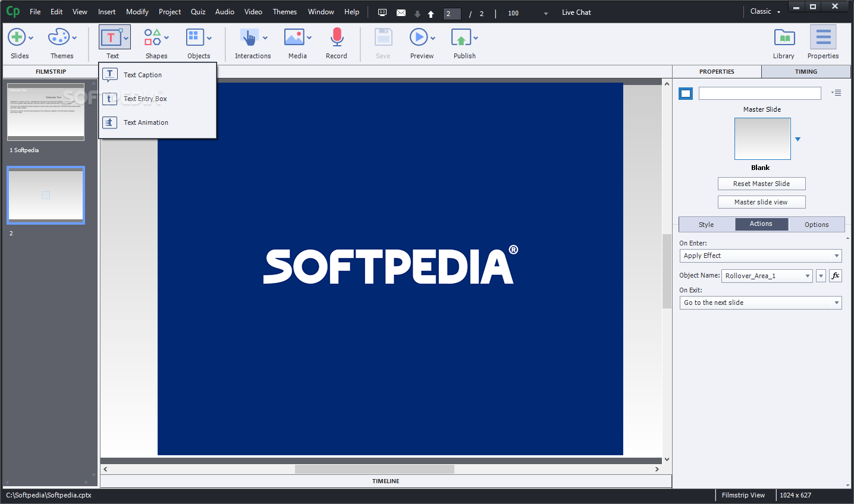Switch to the Properties tab
Image resolution: width=854 pixels, height=504 pixels.
coord(717,71)
